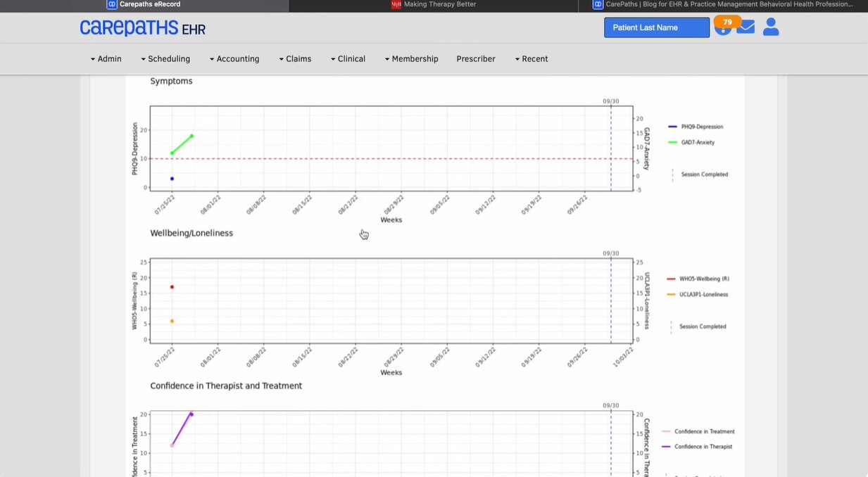Expand the Clinical dropdown
This screenshot has width=868, height=477.
348,59
